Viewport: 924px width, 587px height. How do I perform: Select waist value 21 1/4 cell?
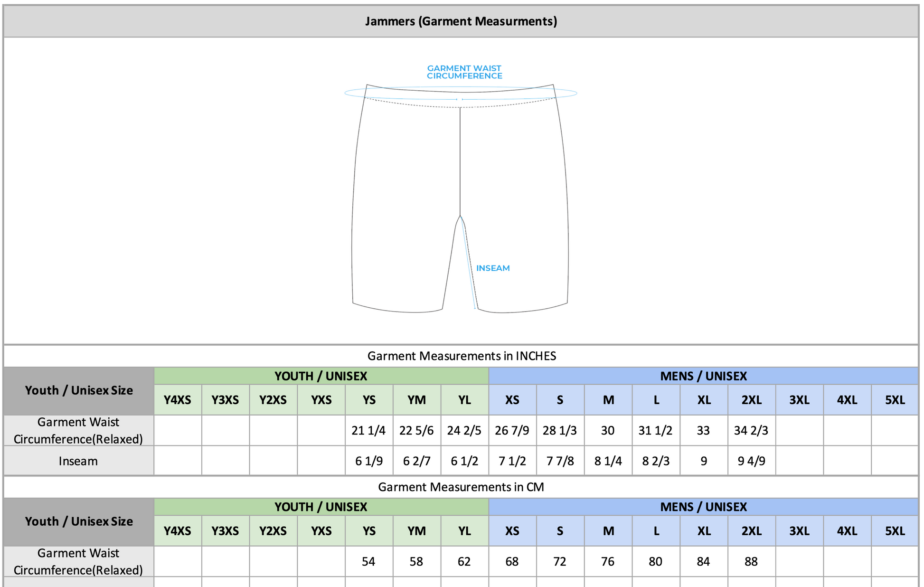tap(368, 430)
